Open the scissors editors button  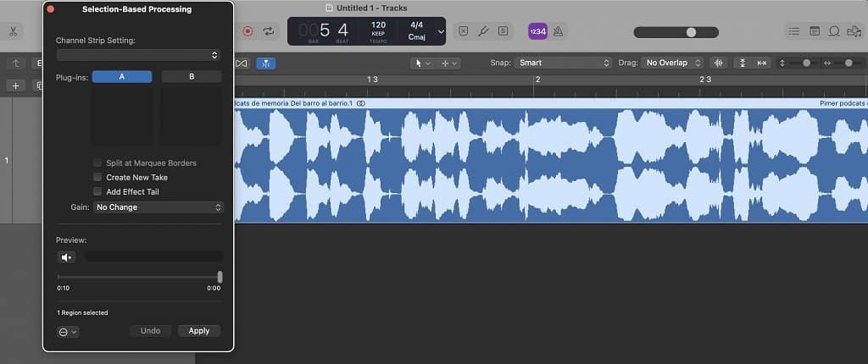(x=14, y=31)
